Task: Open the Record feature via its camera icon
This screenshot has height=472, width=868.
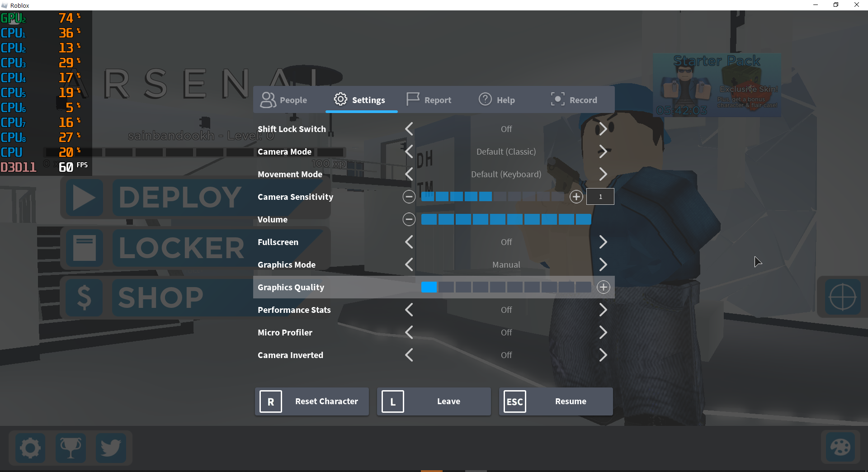Action: pos(557,99)
